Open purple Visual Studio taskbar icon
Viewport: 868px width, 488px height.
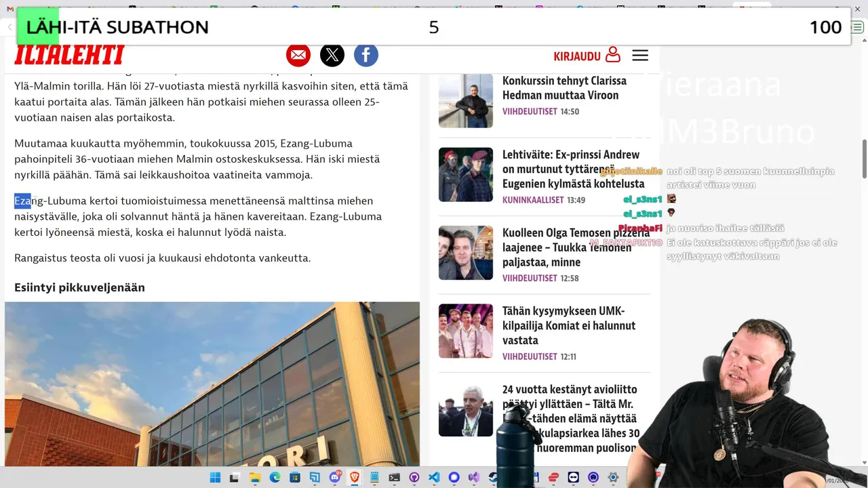coord(473,478)
